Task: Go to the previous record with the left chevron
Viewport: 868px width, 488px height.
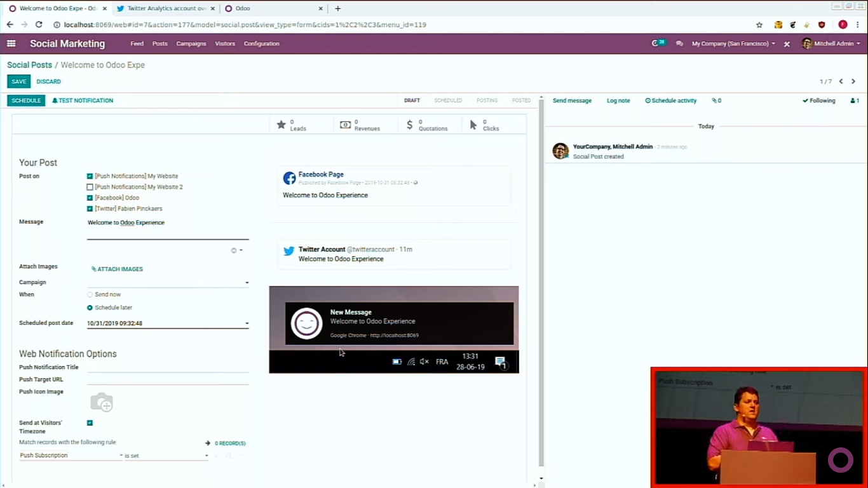Action: click(x=841, y=81)
